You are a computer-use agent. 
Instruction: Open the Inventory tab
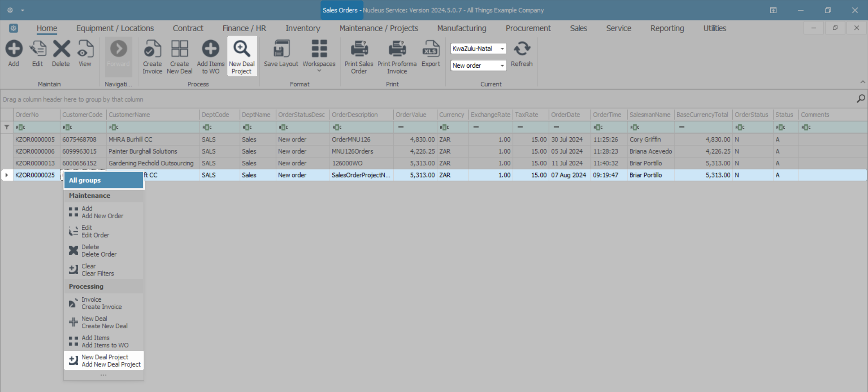(x=303, y=28)
